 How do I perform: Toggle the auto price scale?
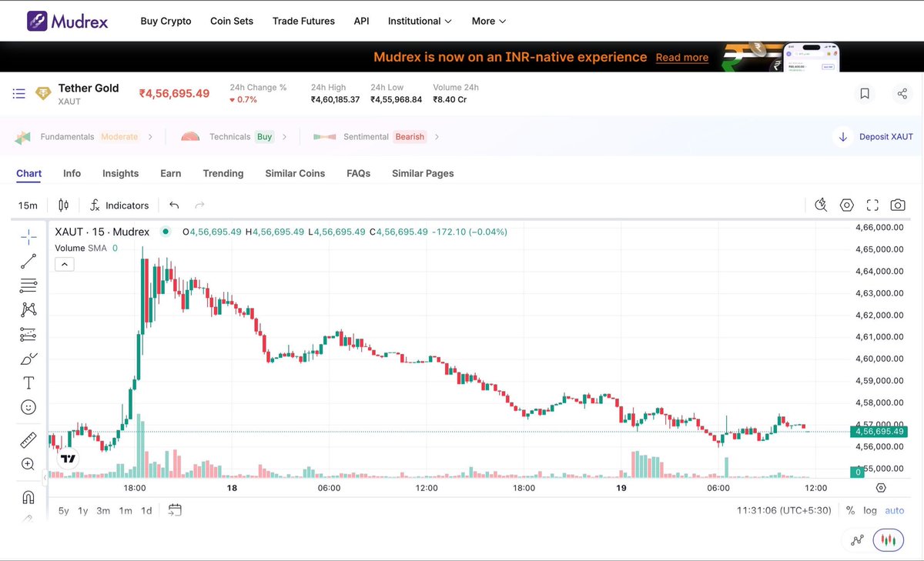[x=895, y=510]
